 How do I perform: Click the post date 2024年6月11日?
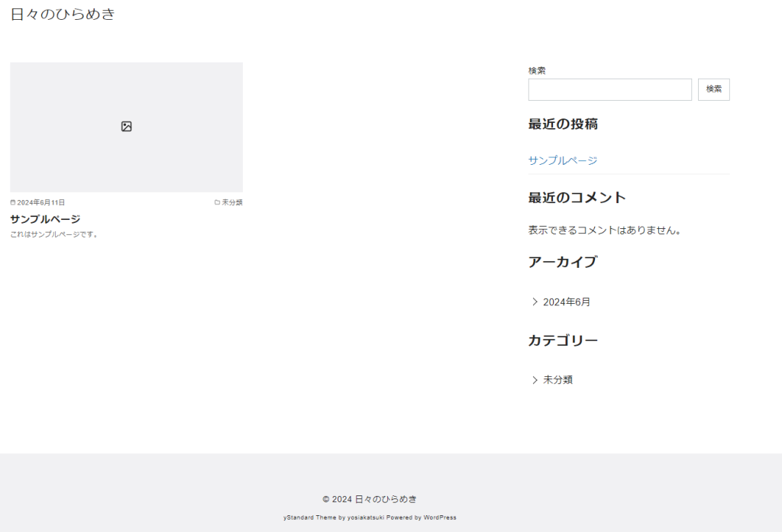pyautogui.click(x=41, y=203)
